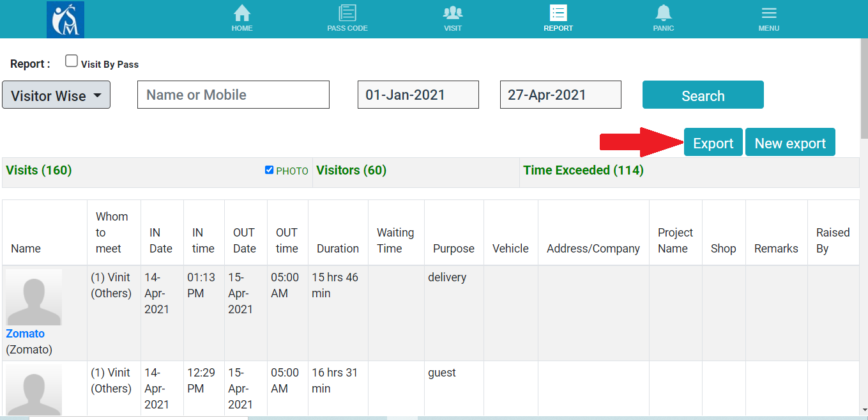Open the Pass Code icon

click(x=347, y=13)
